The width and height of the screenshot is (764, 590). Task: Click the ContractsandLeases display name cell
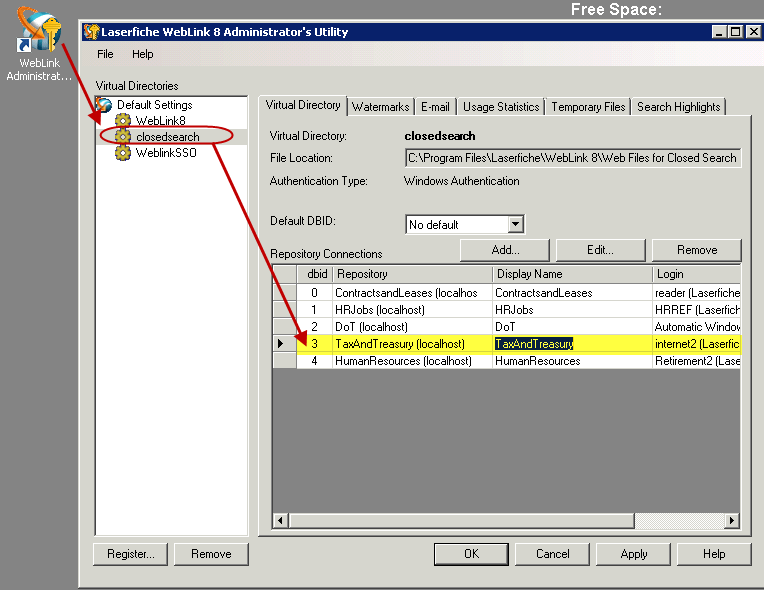(x=573, y=293)
